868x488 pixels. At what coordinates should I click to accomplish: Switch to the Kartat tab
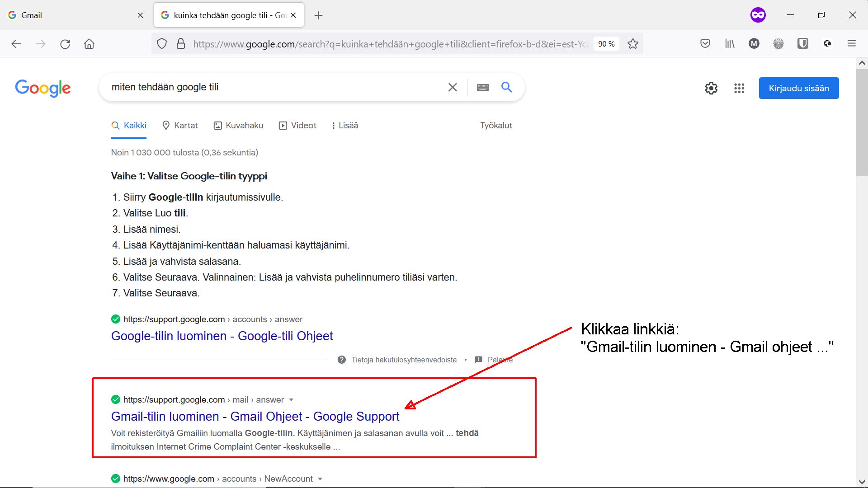(x=180, y=126)
